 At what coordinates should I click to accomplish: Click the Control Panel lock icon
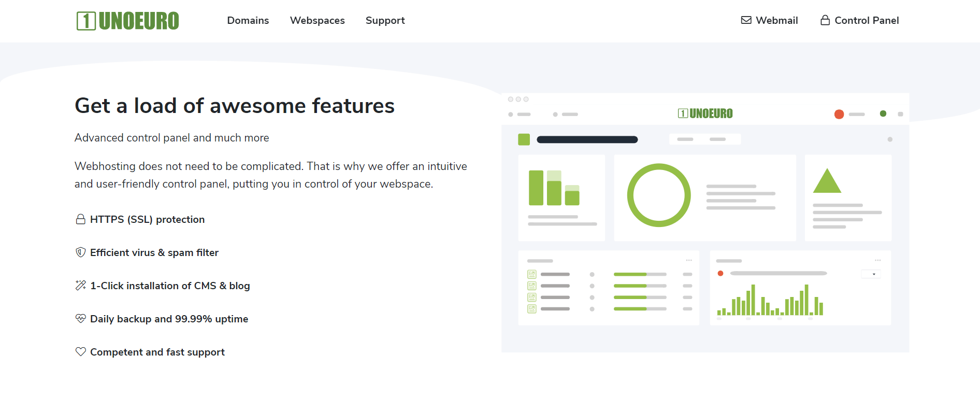tap(825, 20)
